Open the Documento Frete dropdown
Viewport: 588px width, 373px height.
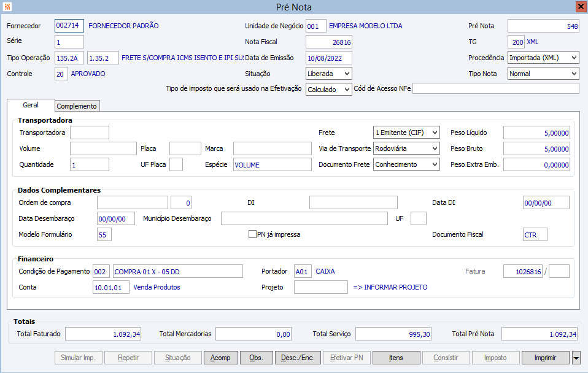(435, 164)
